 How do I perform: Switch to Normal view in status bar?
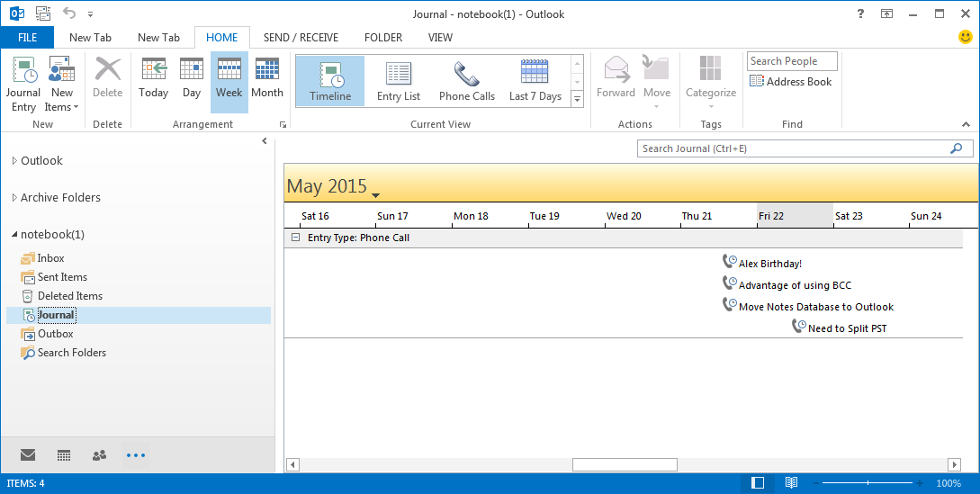(758, 483)
